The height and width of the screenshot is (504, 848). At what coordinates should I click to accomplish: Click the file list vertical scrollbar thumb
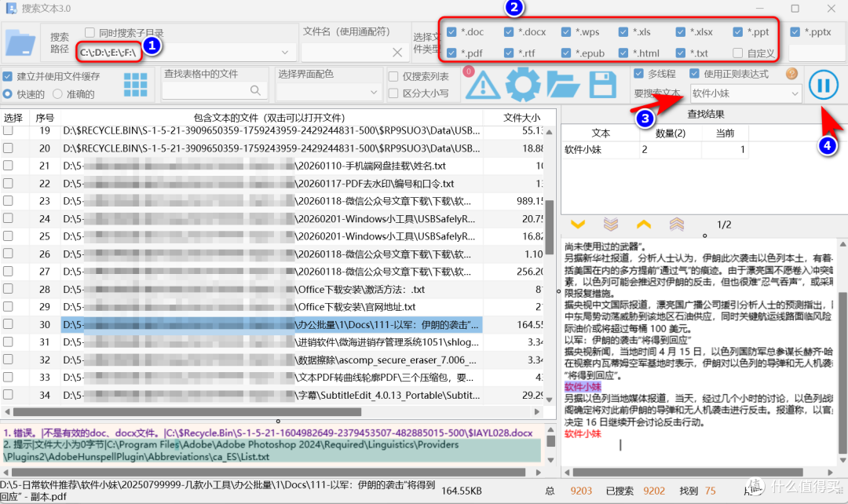pos(550,228)
